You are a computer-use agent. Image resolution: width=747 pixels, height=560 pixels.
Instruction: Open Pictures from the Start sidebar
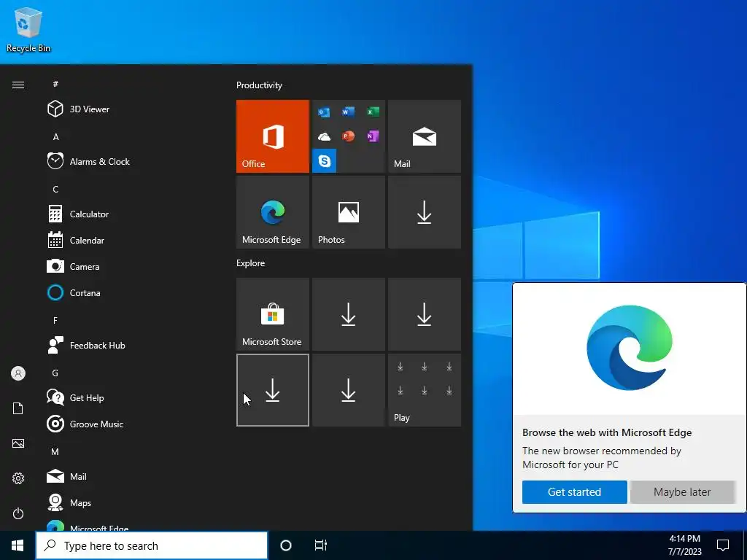click(x=18, y=443)
